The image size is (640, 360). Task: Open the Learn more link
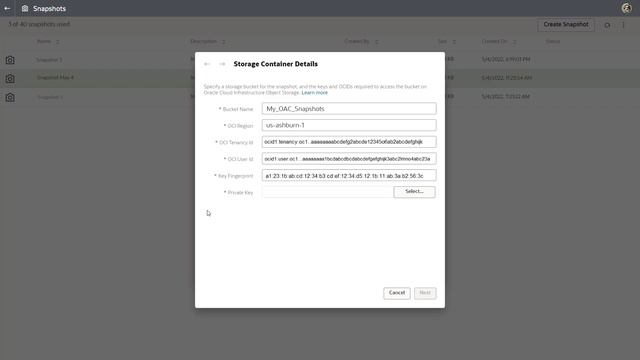tap(314, 93)
